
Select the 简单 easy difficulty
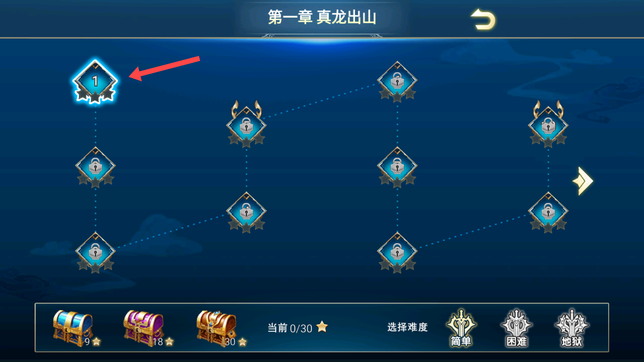click(461, 328)
